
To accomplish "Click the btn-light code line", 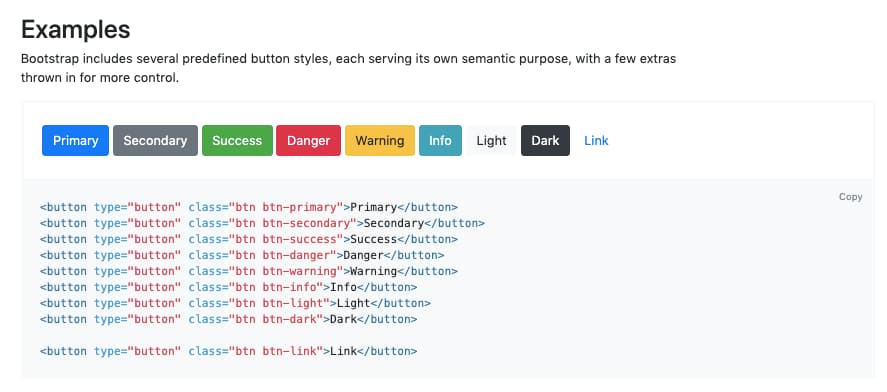I will tap(235, 303).
